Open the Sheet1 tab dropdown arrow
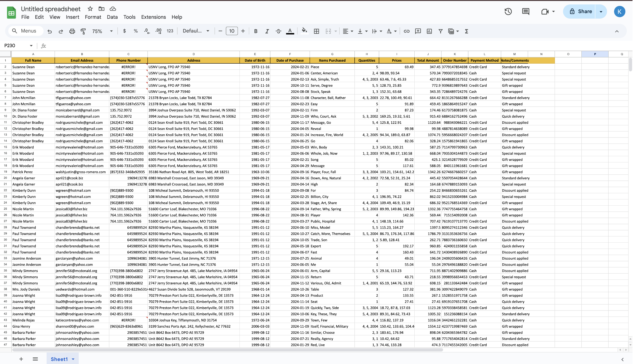Screen dimensions: 633x364 click(x=73, y=359)
